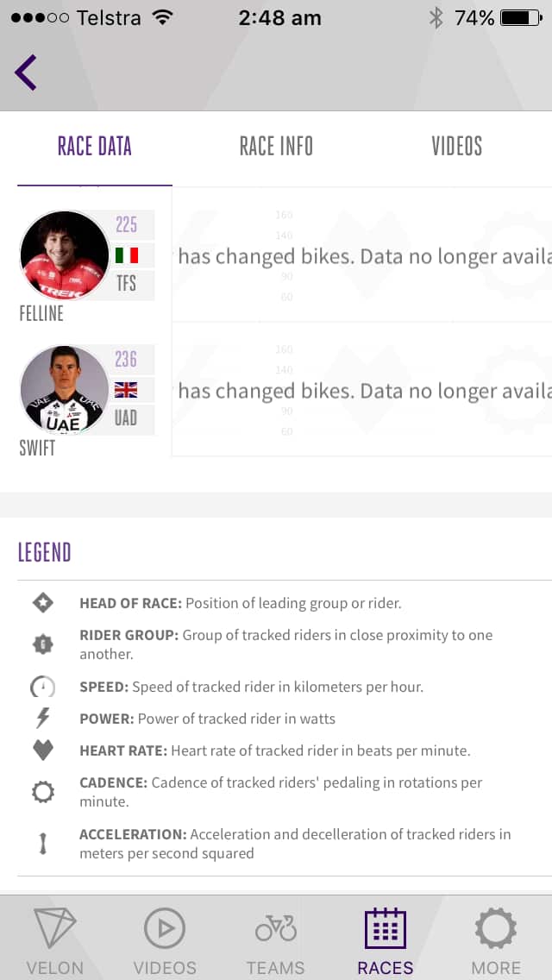The width and height of the screenshot is (552, 980).
Task: Click the Italian flag next to rider 225
Action: [128, 255]
